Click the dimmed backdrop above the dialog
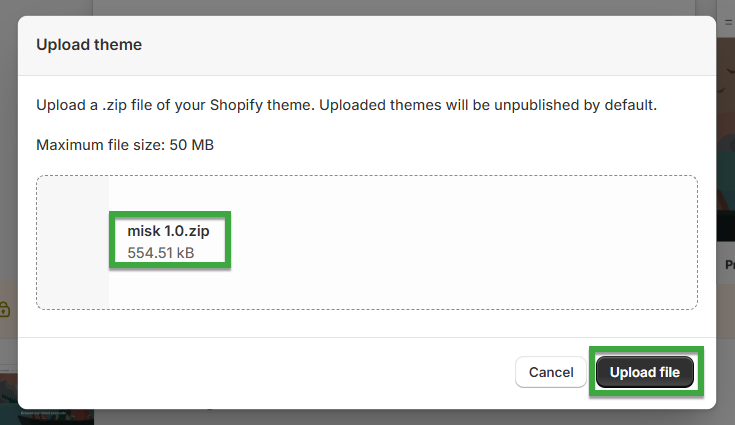Screen dimensions: 735x425 [x=366, y=7]
